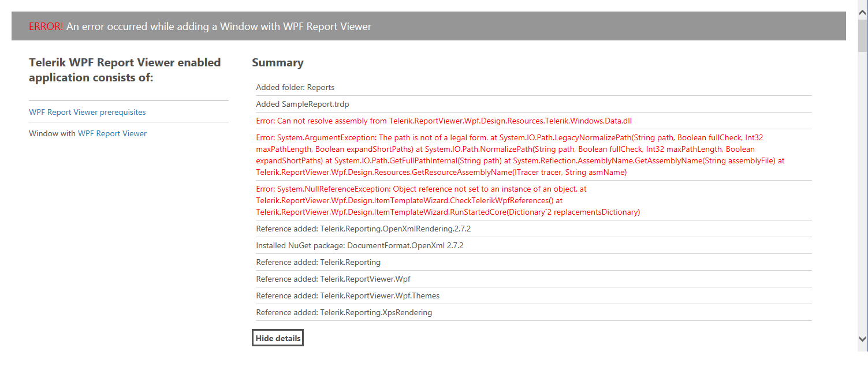Click the System.NullReferenceException error entry
The image size is (868, 374).
click(x=448, y=200)
